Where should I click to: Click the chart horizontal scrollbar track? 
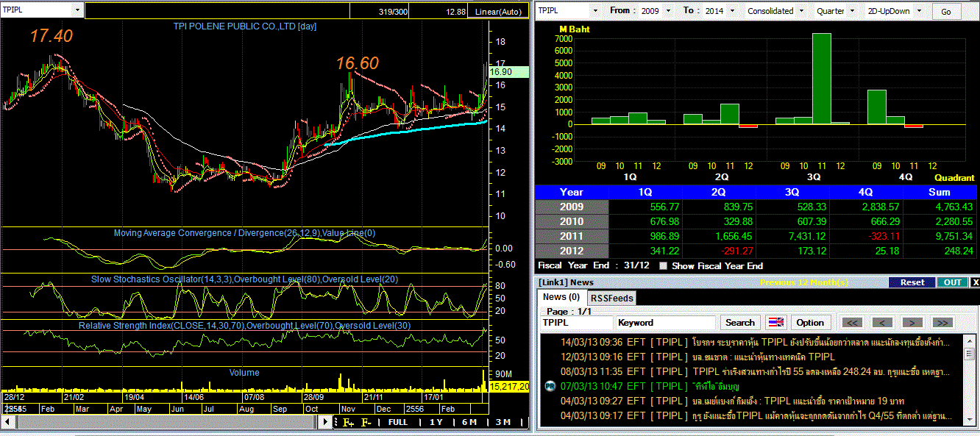pos(168,423)
